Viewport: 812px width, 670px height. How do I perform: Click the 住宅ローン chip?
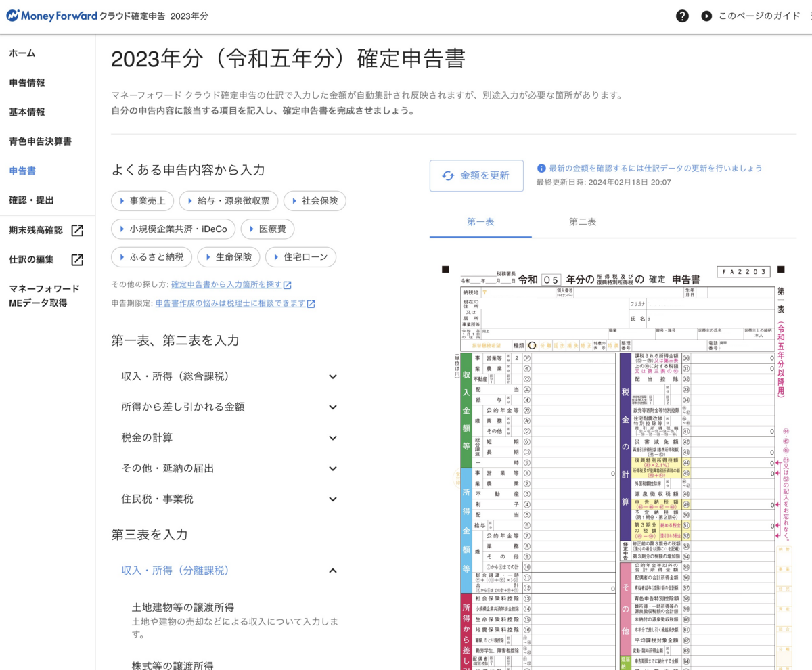point(300,257)
